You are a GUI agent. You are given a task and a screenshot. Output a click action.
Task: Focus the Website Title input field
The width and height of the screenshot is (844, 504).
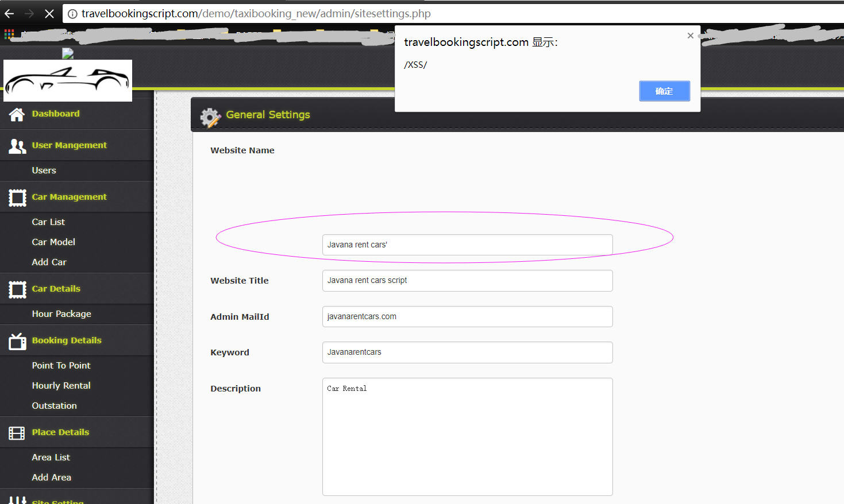(x=468, y=281)
